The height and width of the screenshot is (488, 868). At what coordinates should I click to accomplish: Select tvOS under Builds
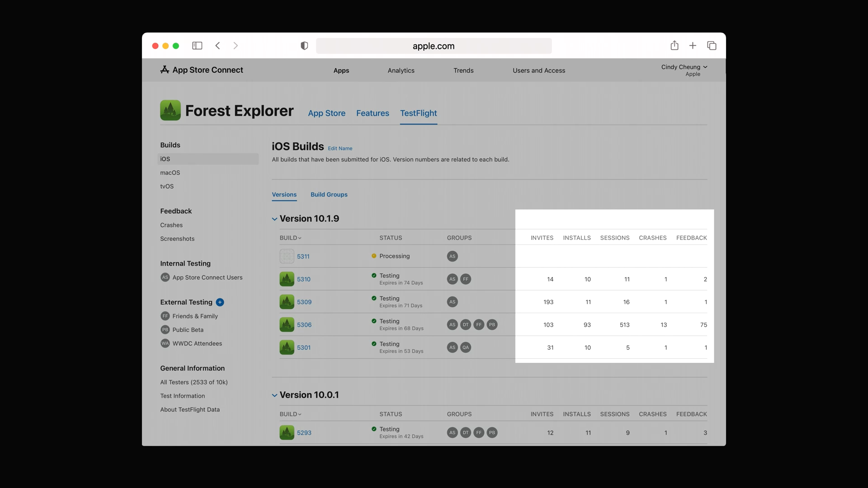(x=167, y=186)
